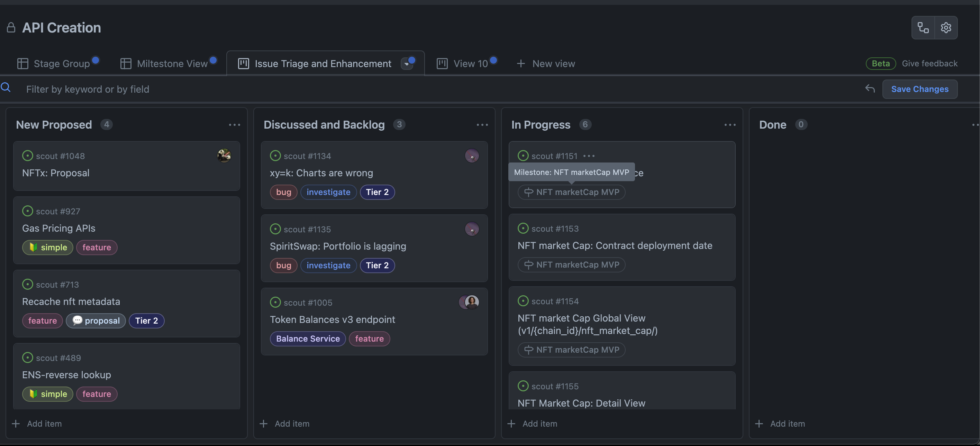The height and width of the screenshot is (446, 980).
Task: Add item to Done column
Action: (x=787, y=424)
